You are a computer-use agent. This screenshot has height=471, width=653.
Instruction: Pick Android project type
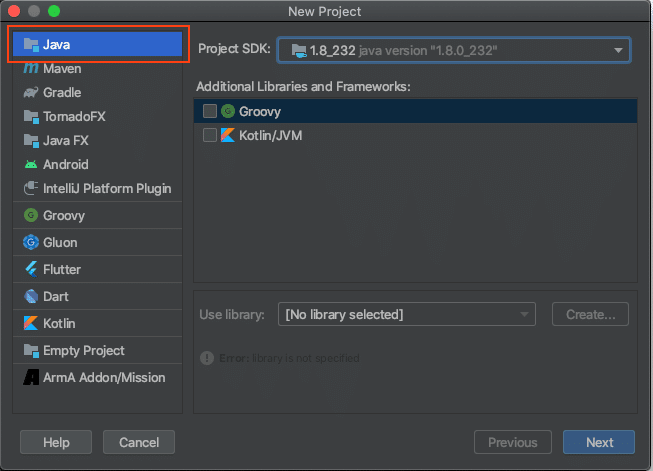coord(97,164)
